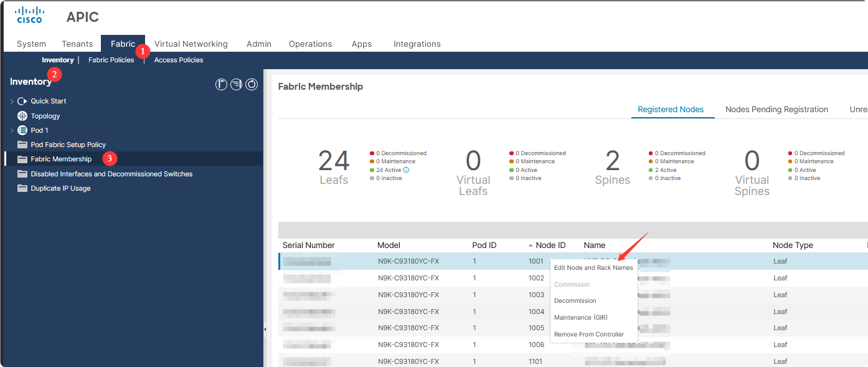Sort by the Pod ID column header
This screenshot has width=868, height=367.
coord(484,245)
